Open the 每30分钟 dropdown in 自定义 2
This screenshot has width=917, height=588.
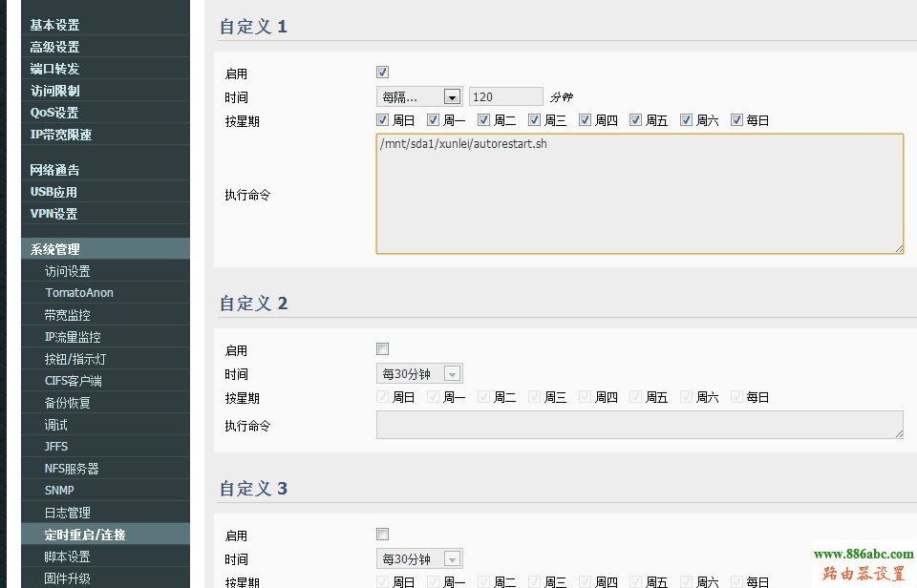click(420, 372)
